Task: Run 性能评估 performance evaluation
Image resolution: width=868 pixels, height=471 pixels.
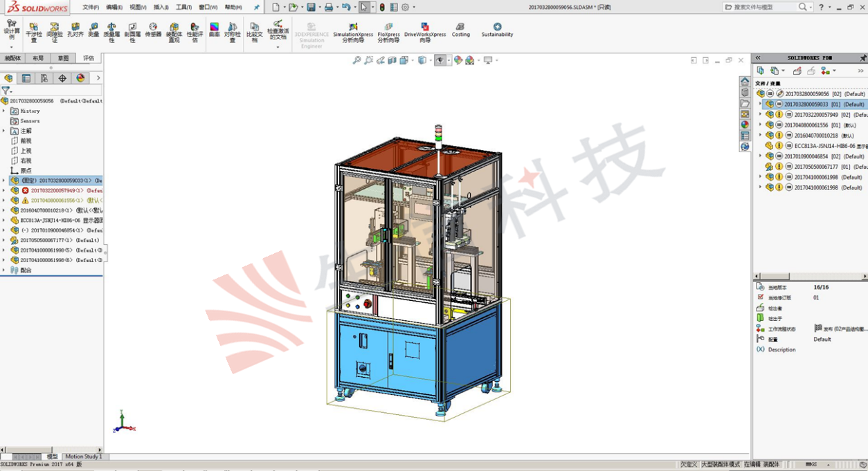Action: pos(195,32)
